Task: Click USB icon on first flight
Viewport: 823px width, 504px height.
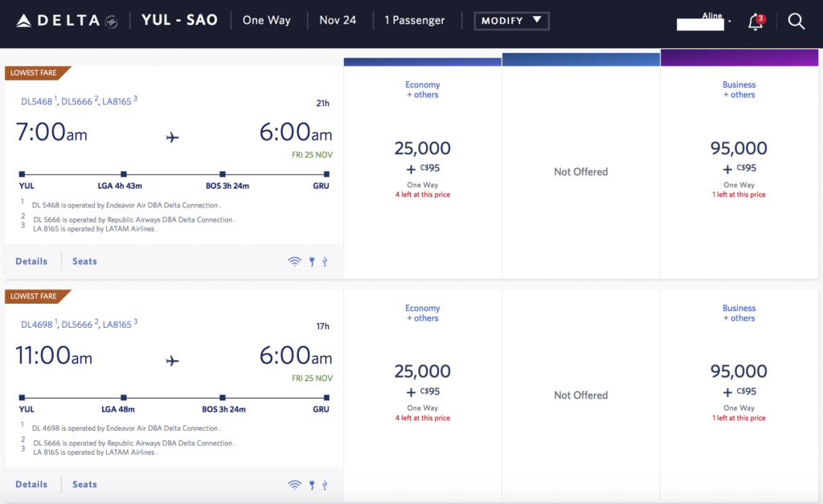Action: (x=325, y=261)
